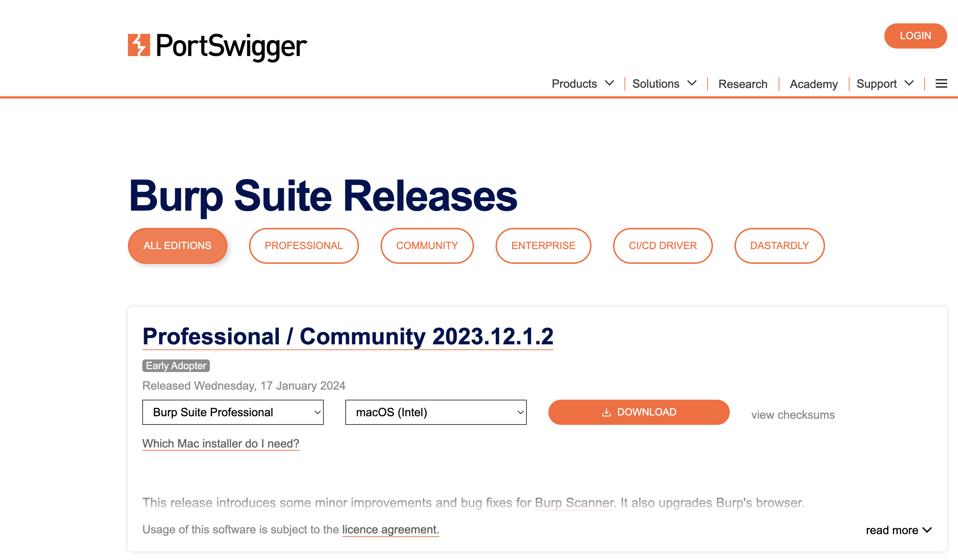Filter releases by Dastardly
The image size is (958, 560).
point(779,245)
